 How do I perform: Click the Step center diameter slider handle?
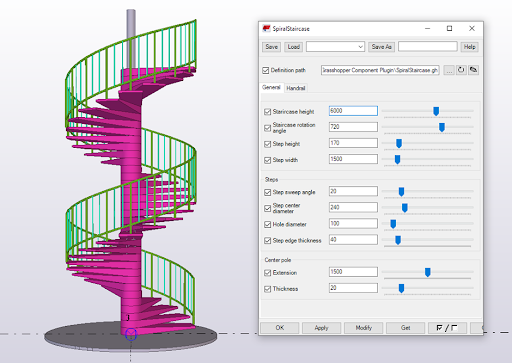pyautogui.click(x=405, y=208)
